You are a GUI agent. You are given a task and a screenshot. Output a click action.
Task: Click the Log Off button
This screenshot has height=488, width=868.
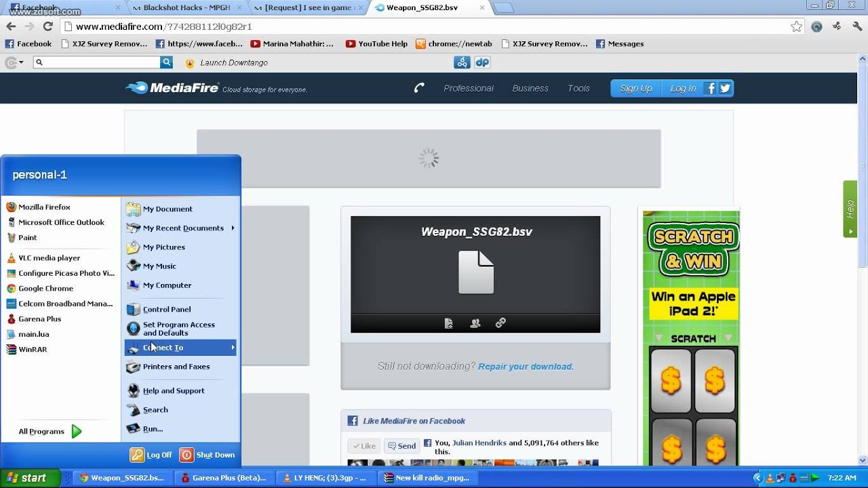pyautogui.click(x=151, y=455)
